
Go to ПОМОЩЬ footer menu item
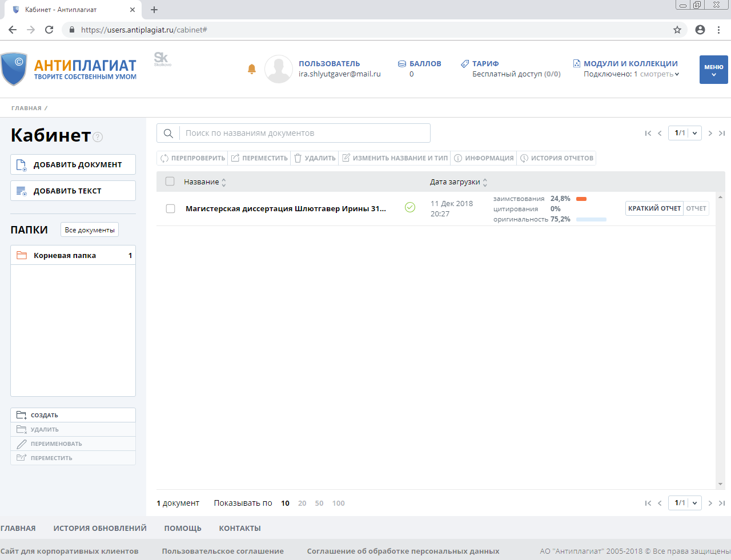click(183, 528)
